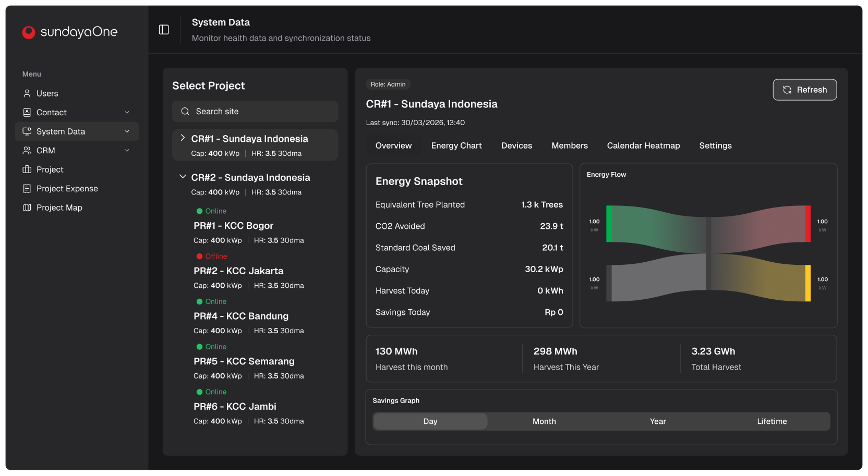This screenshot has height=476, width=868.
Task: Select site PR#5 - KCC Semarang
Action: [x=244, y=361]
